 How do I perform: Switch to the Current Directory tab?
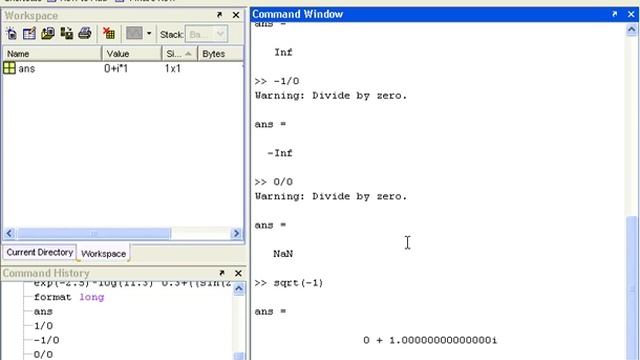click(40, 252)
